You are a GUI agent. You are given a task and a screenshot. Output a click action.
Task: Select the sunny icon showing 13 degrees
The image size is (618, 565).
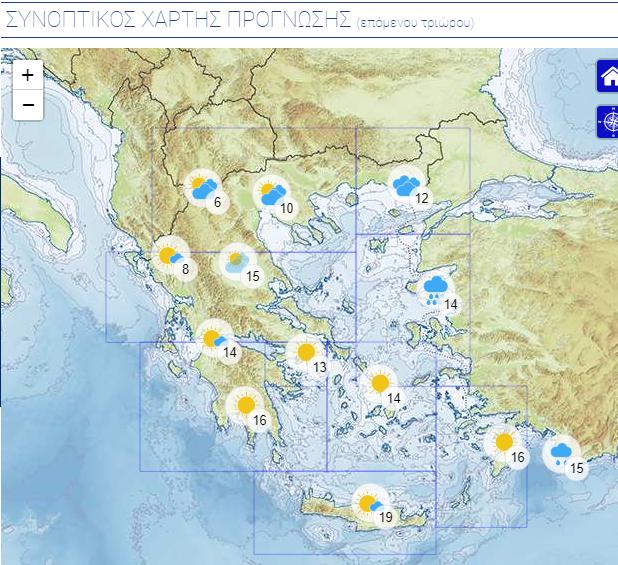(x=306, y=352)
